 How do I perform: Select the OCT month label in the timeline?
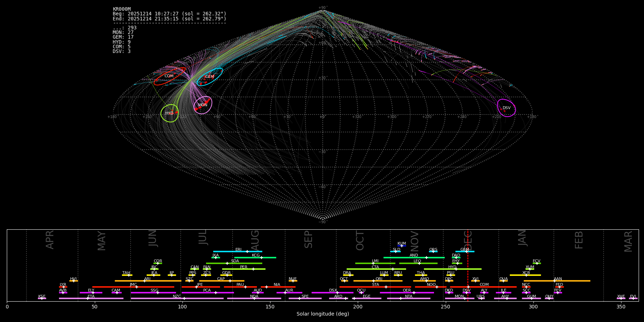pyautogui.click(x=360, y=241)
